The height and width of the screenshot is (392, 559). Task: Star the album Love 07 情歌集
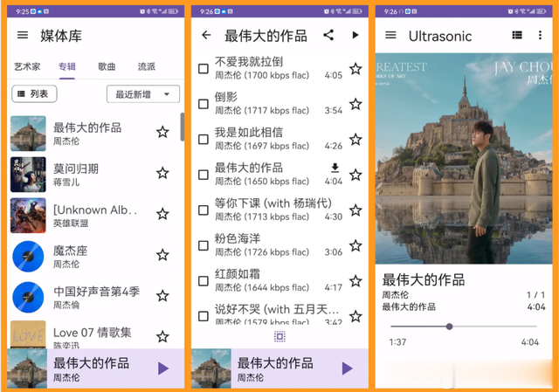click(x=162, y=336)
